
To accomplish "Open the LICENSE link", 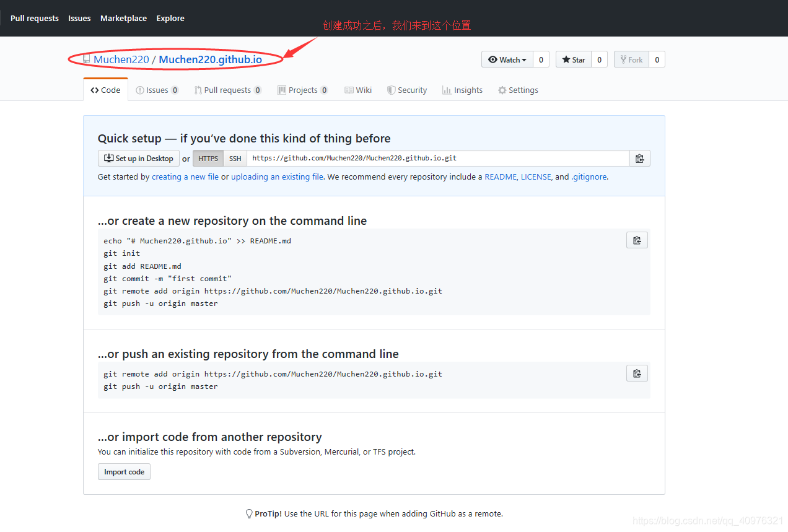I will point(536,177).
